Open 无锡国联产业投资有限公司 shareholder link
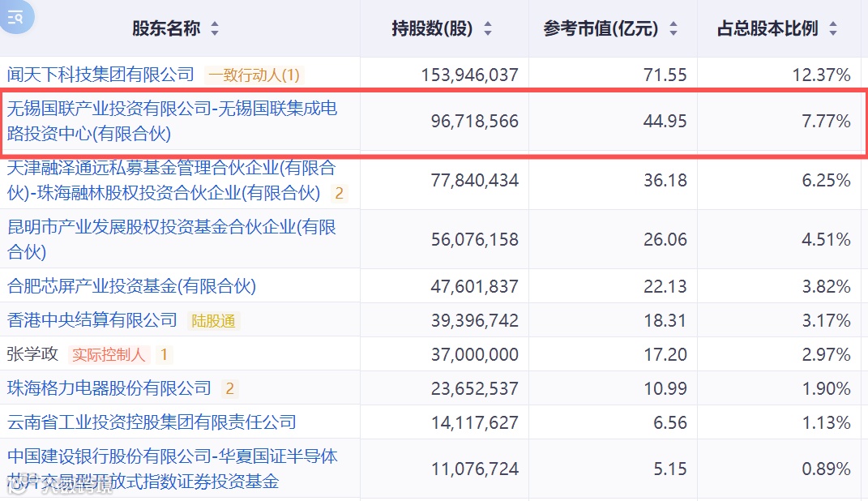 click(172, 121)
